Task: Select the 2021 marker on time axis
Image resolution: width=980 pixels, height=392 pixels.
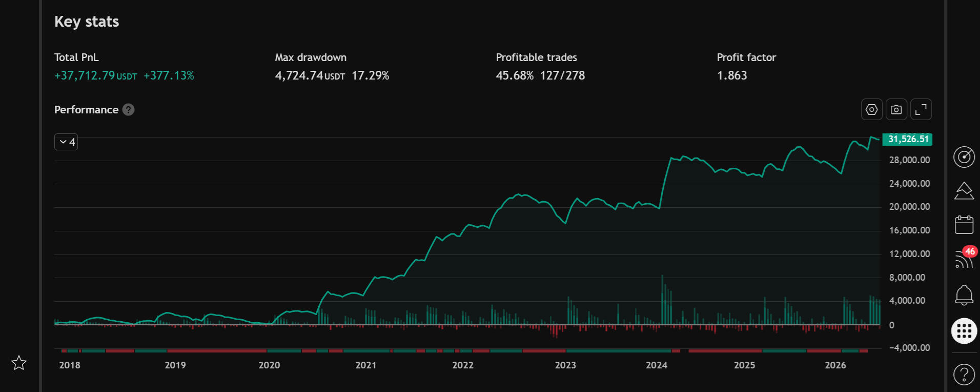Action: (365, 365)
